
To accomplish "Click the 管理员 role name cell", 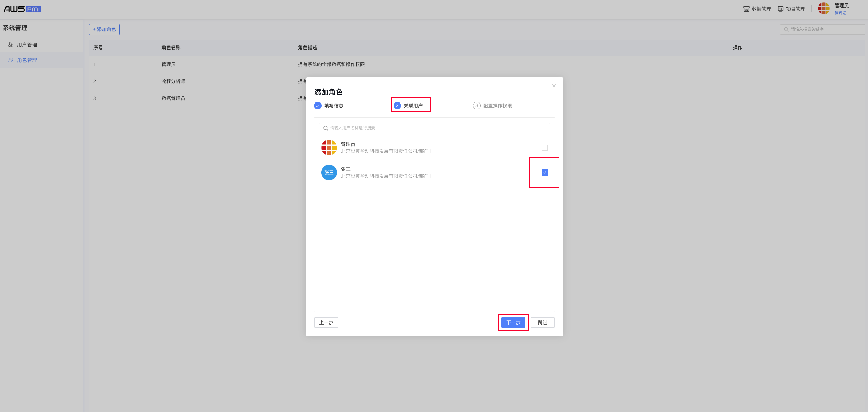I will click(169, 64).
